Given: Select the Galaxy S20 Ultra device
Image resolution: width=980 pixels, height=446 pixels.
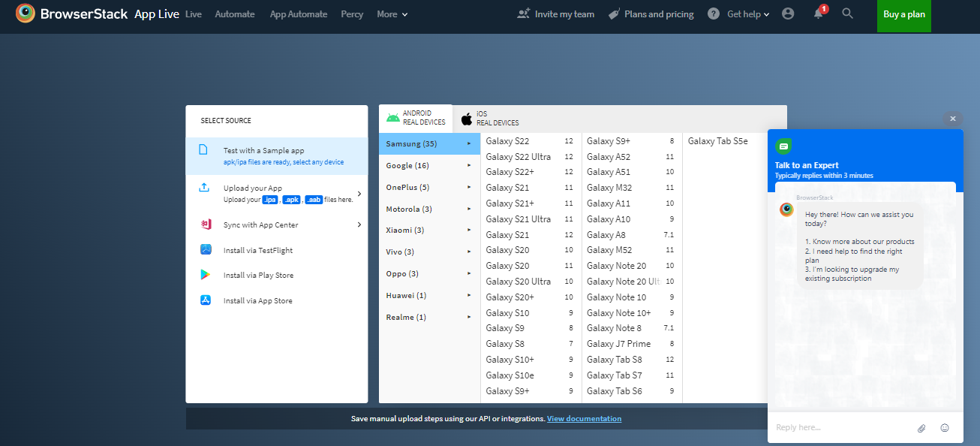Looking at the screenshot, I should point(531,282).
